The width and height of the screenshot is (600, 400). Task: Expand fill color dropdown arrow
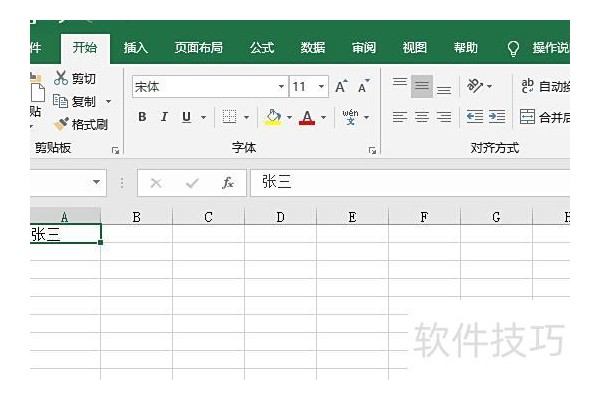point(289,117)
